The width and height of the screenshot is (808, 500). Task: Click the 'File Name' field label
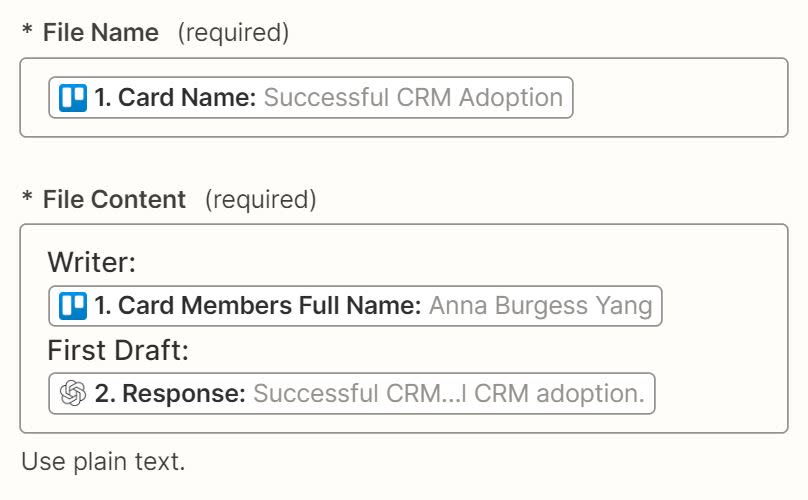[x=100, y=33]
